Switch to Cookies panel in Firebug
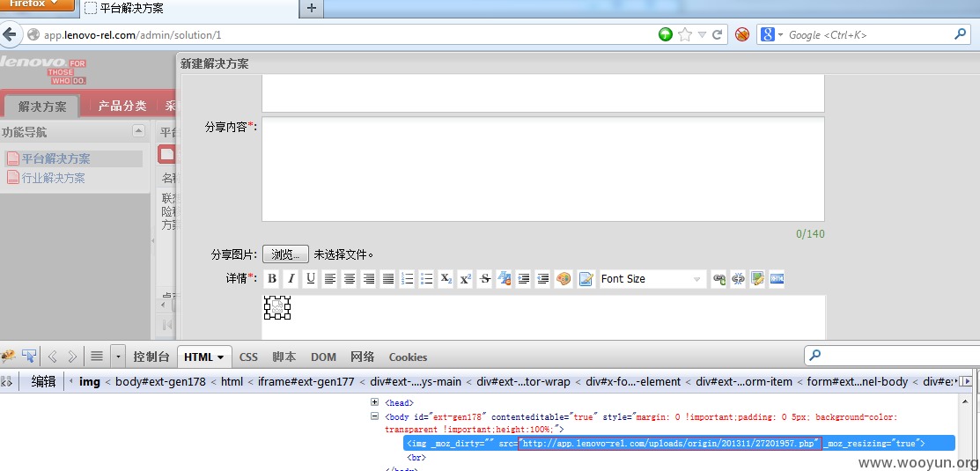Image resolution: width=980 pixels, height=471 pixels. [409, 357]
